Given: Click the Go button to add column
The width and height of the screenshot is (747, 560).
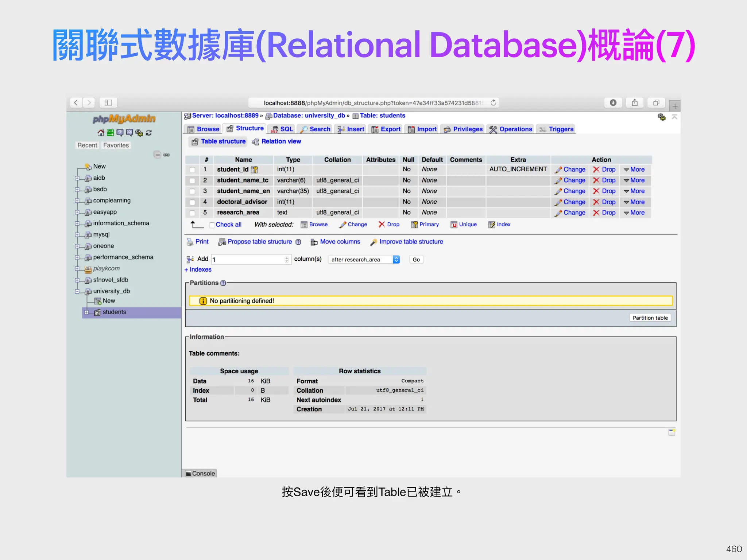Looking at the screenshot, I should pos(416,260).
